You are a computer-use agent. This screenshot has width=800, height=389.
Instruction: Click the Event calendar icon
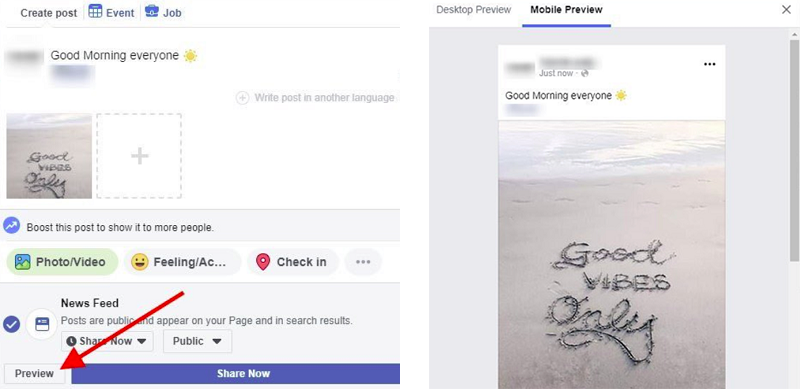(x=95, y=11)
